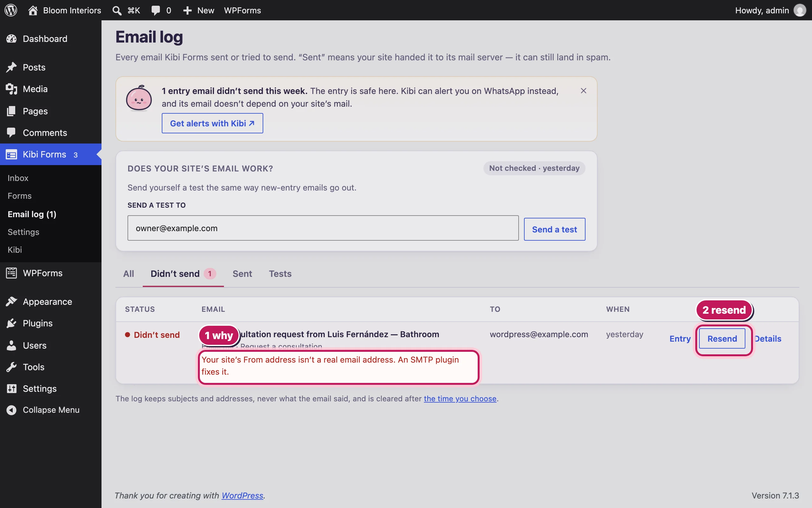Click the Dashboard gauge icon

pyautogui.click(x=11, y=39)
